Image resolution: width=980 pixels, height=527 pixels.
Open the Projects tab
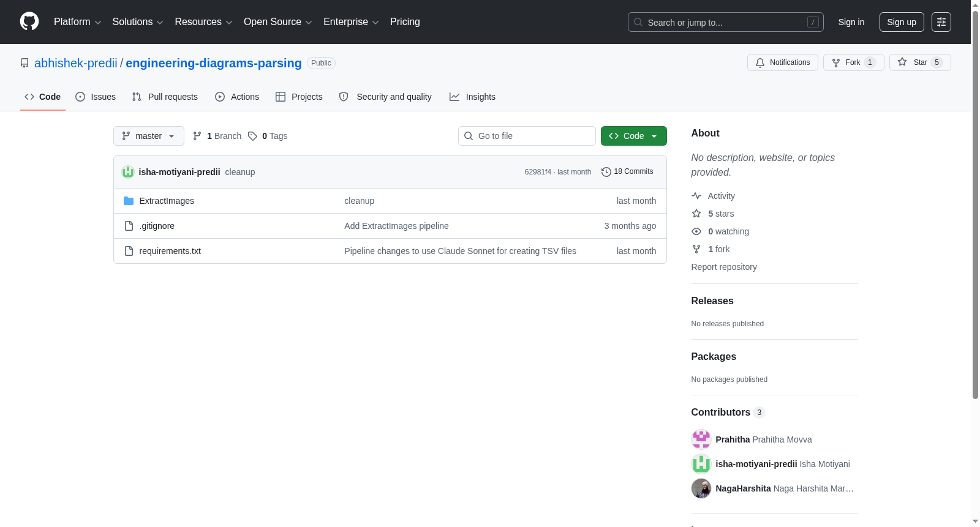(x=299, y=97)
